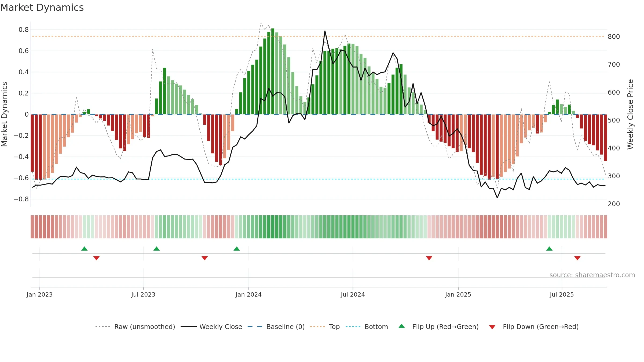Click the vertical Market Dynamics axis title
The image size is (644, 362).
pyautogui.click(x=4, y=114)
